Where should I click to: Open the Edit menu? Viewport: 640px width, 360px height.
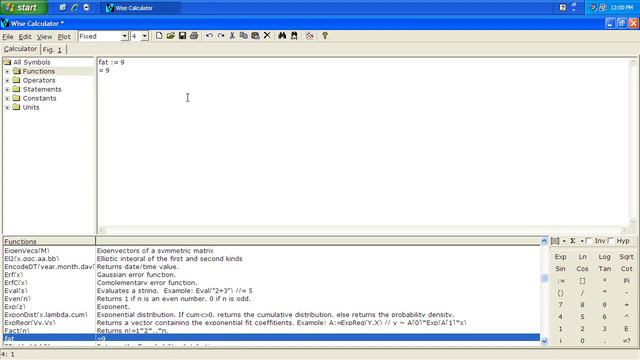(25, 37)
